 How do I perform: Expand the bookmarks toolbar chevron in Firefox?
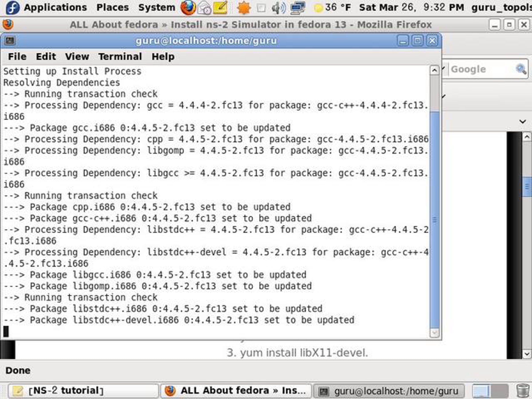pos(522,121)
